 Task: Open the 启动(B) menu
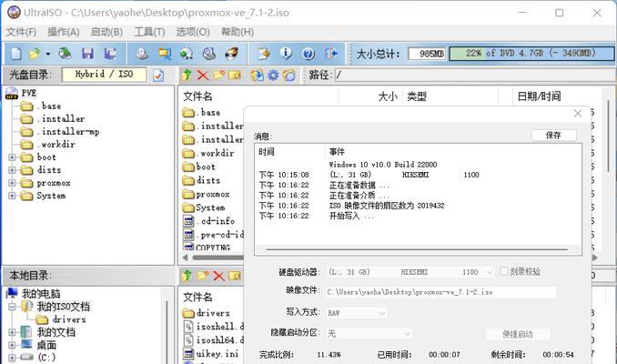point(106,32)
